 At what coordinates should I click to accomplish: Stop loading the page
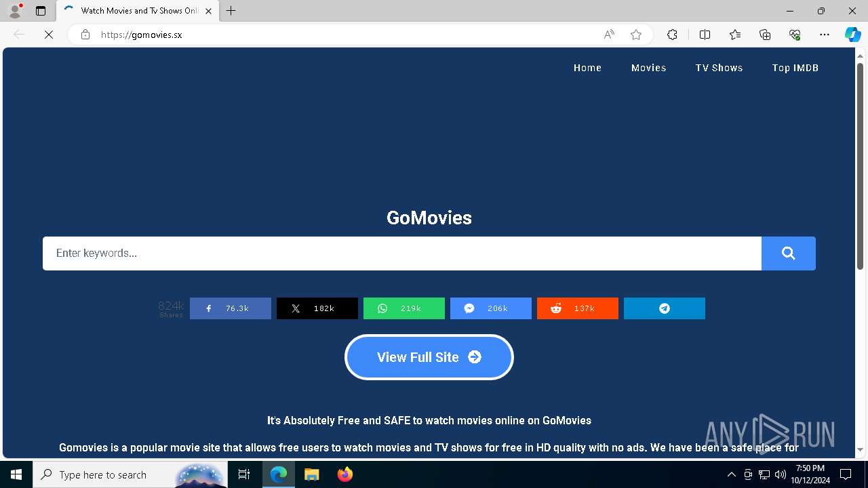pyautogui.click(x=49, y=35)
